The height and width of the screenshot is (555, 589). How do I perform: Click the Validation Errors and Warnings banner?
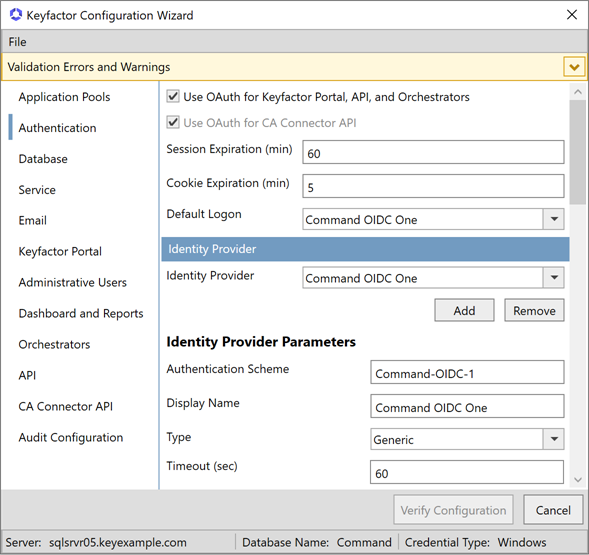pos(294,67)
